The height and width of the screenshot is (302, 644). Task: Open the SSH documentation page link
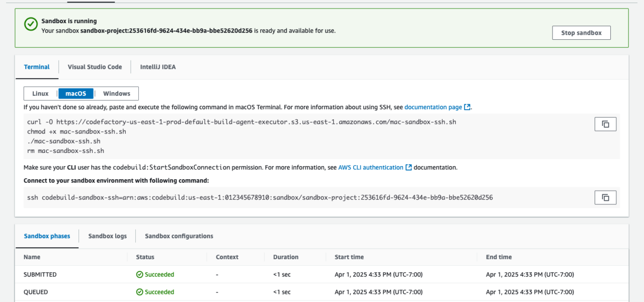tap(433, 107)
